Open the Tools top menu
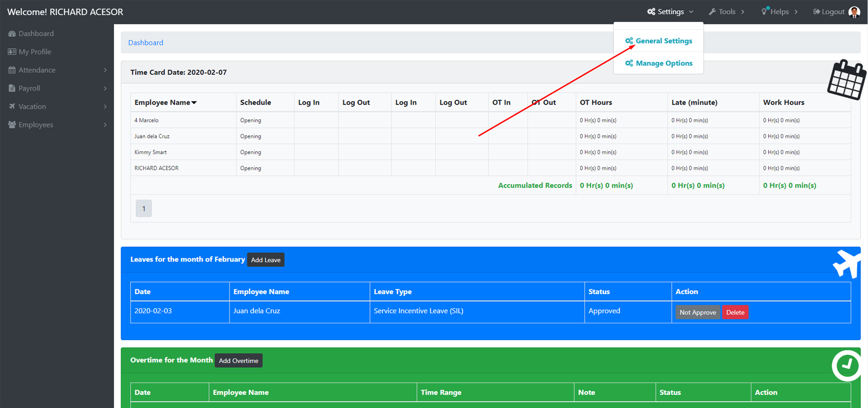The height and width of the screenshot is (408, 868). (x=726, y=11)
